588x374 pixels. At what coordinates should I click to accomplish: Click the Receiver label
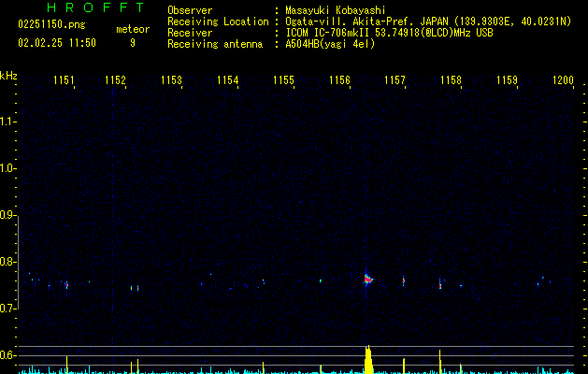(x=190, y=33)
